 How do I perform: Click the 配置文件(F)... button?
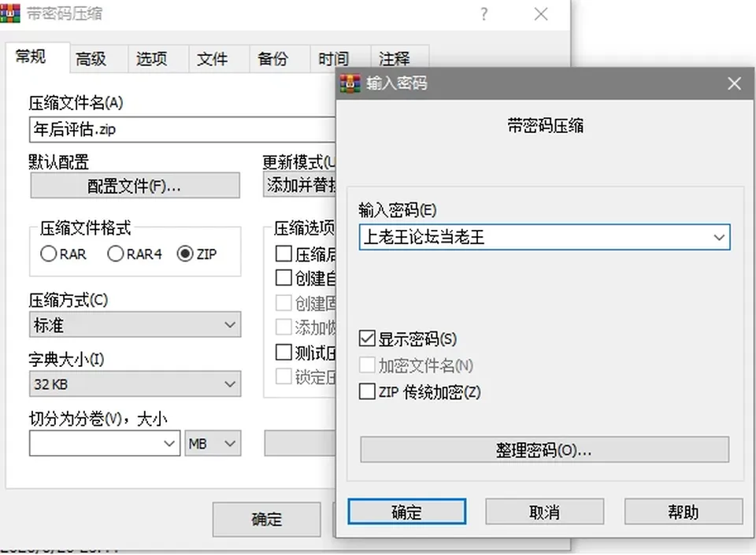point(135,186)
